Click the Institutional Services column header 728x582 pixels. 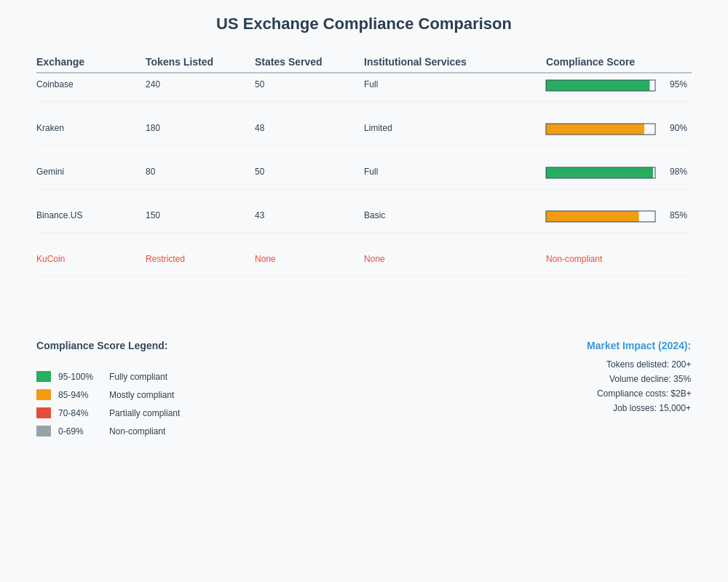[415, 62]
